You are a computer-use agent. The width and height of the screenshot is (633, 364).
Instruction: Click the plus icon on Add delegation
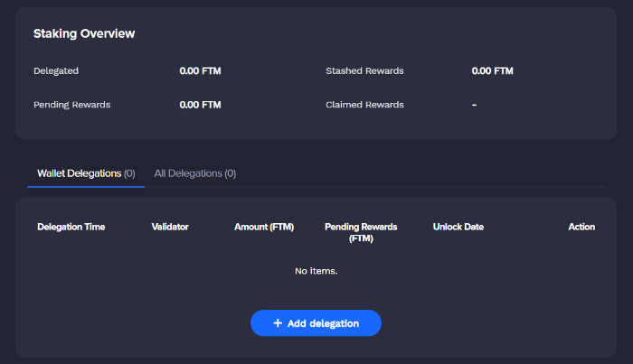[278, 322]
